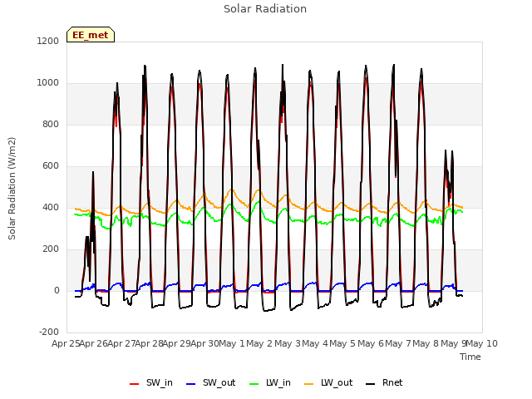This screenshot has width=532, height=399.
Task: Click the 1200 y-axis tick label
Action: click(x=48, y=41)
